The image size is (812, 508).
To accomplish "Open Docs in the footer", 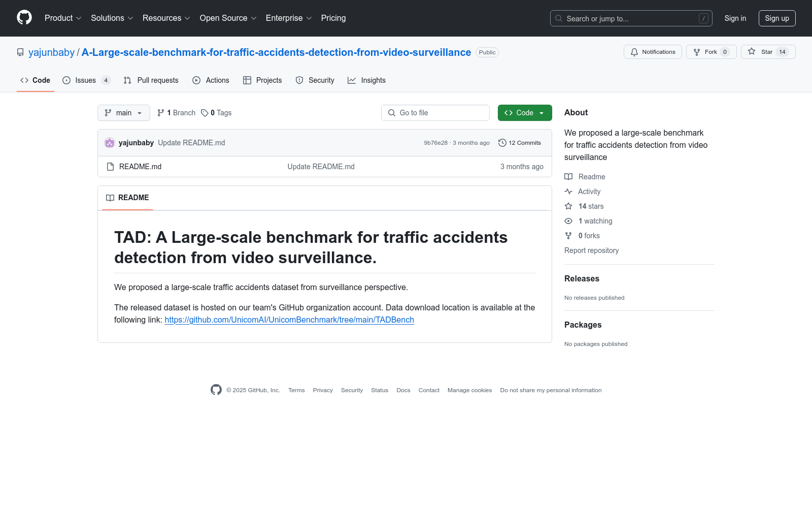I will click(x=403, y=390).
